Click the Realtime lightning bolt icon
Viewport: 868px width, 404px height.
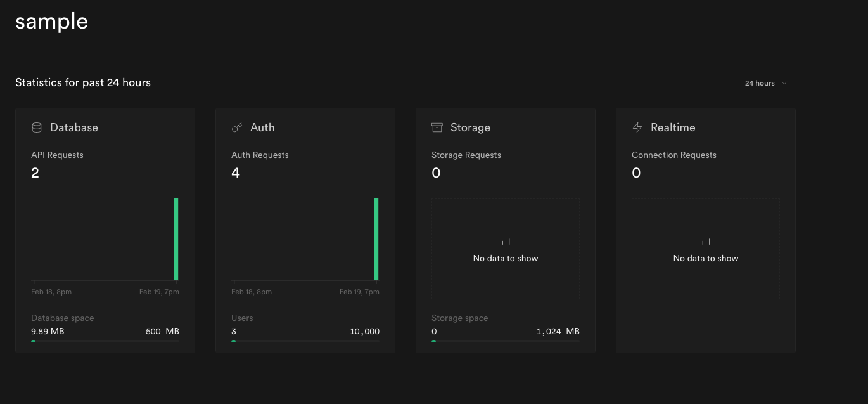tap(637, 127)
